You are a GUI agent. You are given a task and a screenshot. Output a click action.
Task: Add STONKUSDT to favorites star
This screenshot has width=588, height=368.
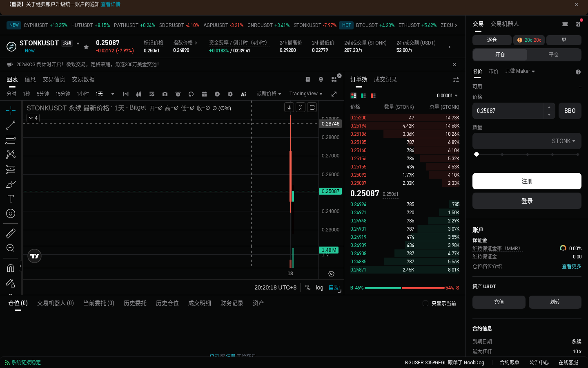point(86,47)
